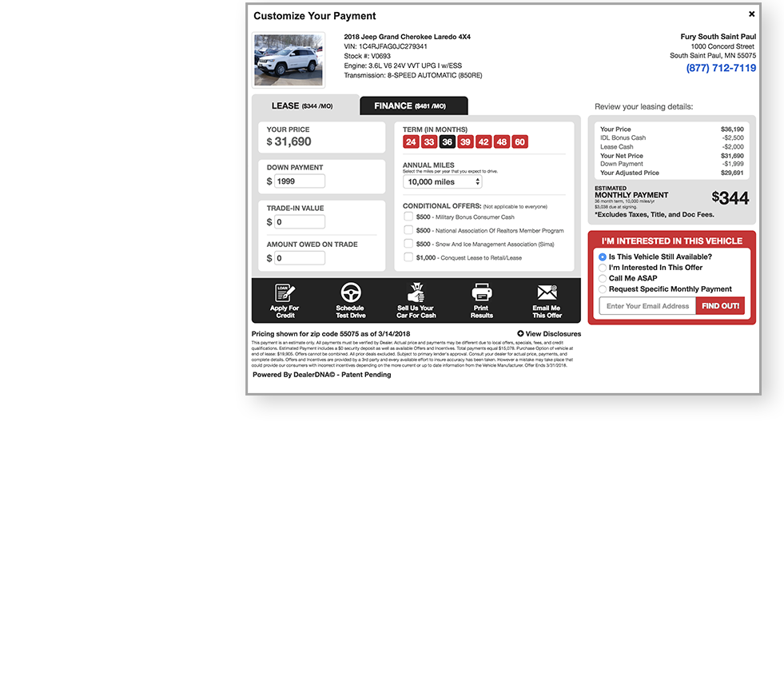The width and height of the screenshot is (784, 676).
Task: Click the Enter Your Email Address field
Action: [647, 306]
